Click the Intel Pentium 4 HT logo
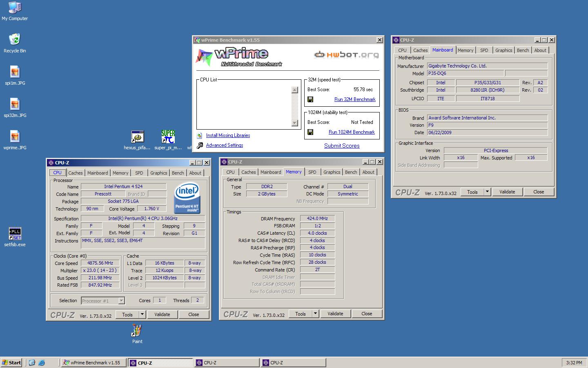The width and height of the screenshot is (588, 368). point(187,198)
